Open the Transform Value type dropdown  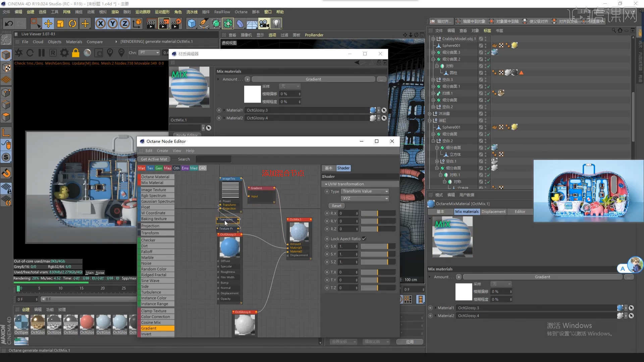[365, 191]
